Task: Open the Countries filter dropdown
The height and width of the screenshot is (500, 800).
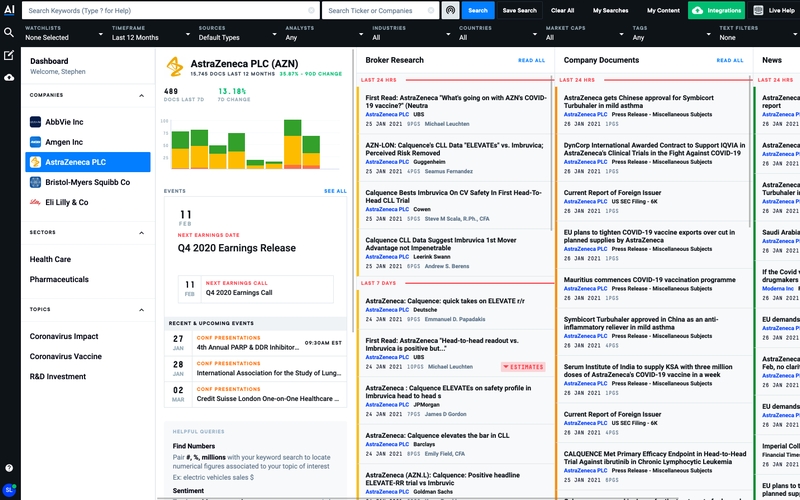Action: pos(498,33)
